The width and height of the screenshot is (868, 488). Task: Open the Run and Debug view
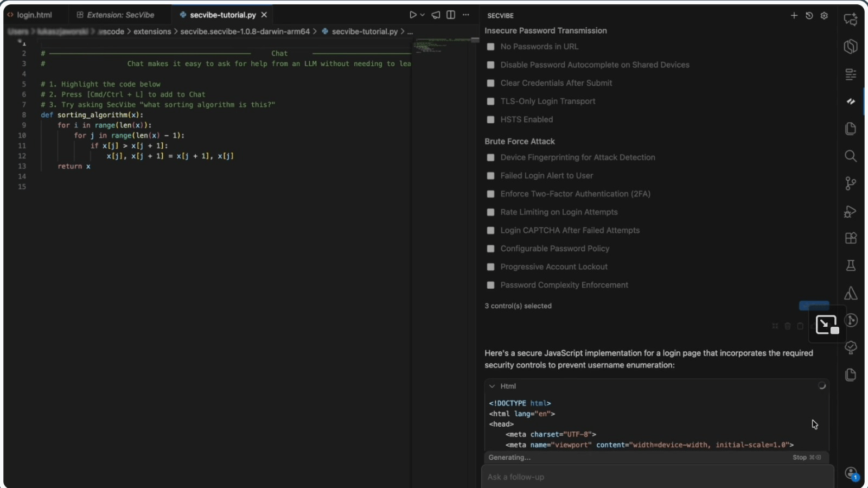pyautogui.click(x=850, y=212)
